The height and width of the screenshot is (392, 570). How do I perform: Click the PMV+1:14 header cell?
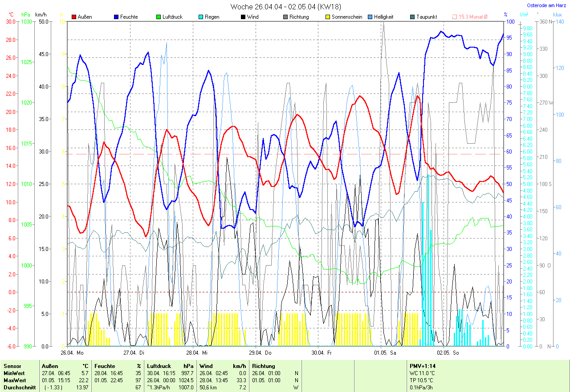423,366
